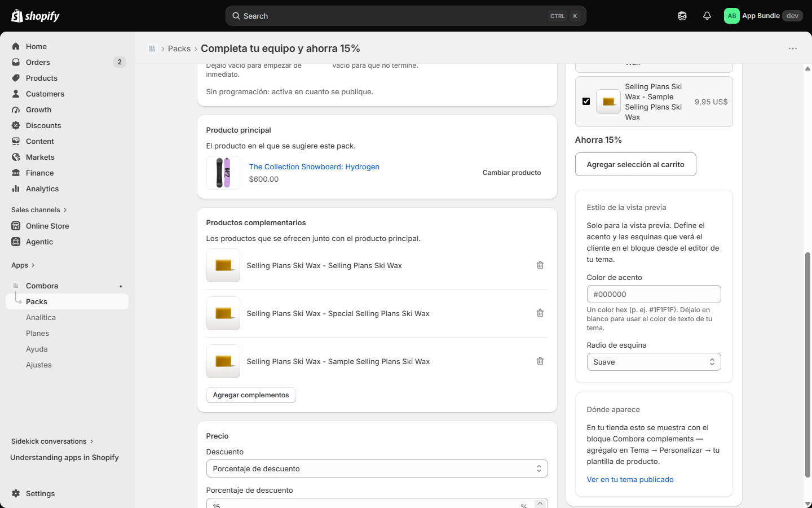Open the Sidekick assistant icon
The image size is (812, 508).
682,16
